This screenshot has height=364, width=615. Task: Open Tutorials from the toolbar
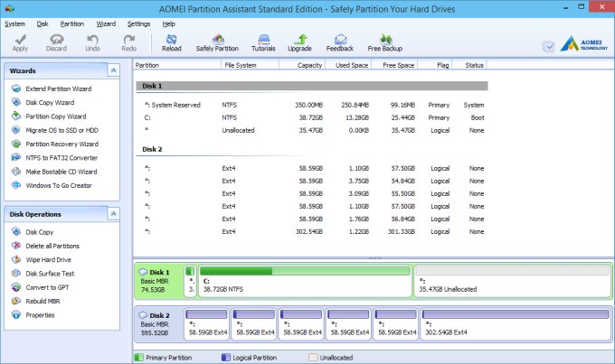(263, 39)
